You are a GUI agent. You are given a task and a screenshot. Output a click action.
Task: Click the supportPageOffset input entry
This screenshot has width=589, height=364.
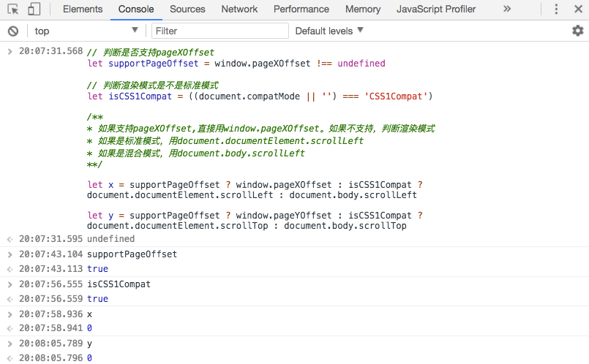click(x=132, y=254)
